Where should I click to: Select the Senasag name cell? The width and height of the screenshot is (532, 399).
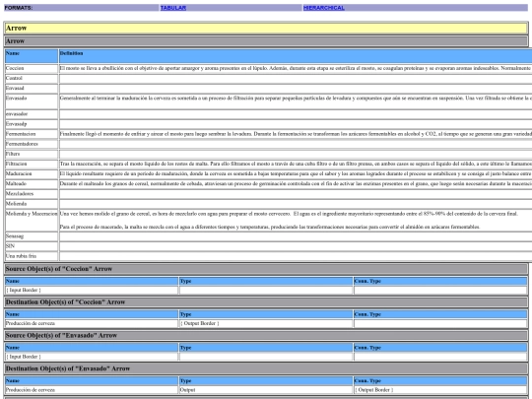coord(32,236)
